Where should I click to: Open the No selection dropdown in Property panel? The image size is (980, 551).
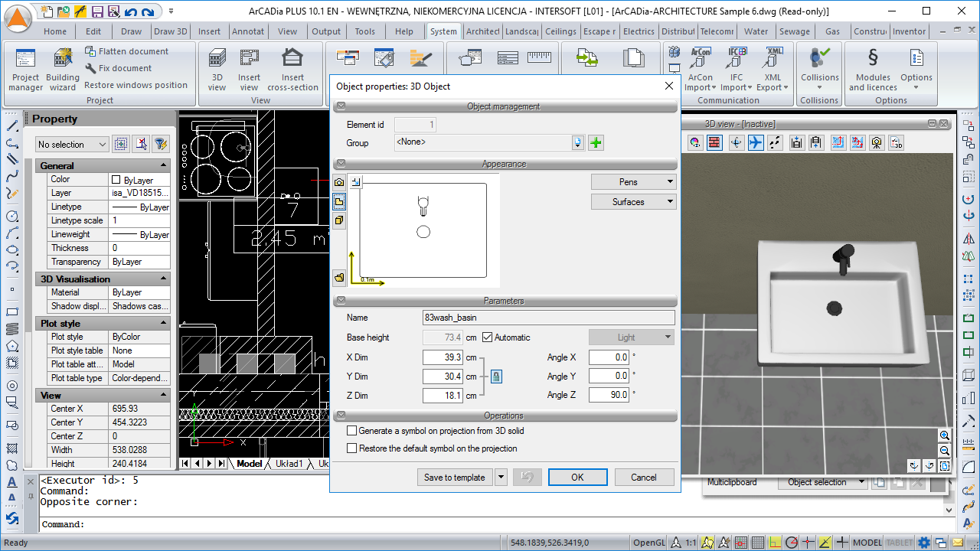73,145
